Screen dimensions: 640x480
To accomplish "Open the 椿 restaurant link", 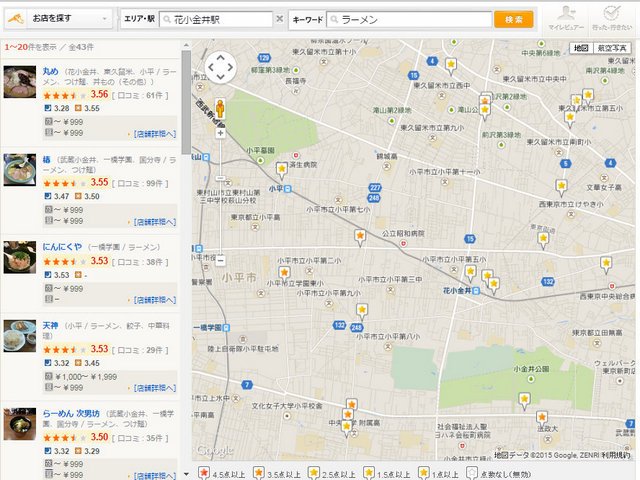I will (x=47, y=160).
